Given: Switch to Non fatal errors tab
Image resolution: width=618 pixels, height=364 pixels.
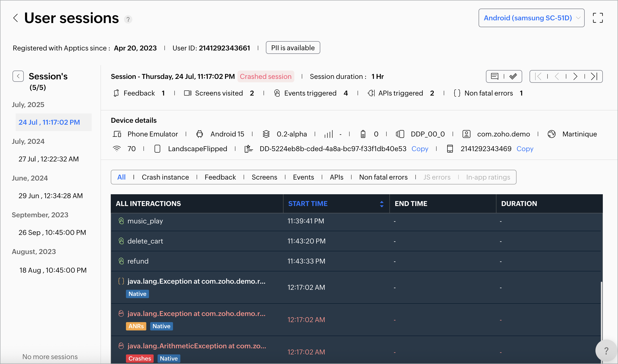Looking at the screenshot, I should point(383,177).
